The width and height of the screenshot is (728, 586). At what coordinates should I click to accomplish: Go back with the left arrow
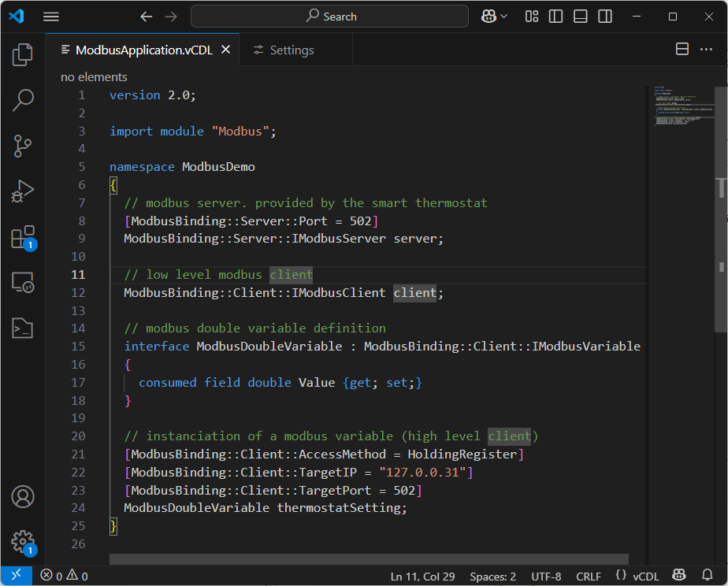[147, 17]
